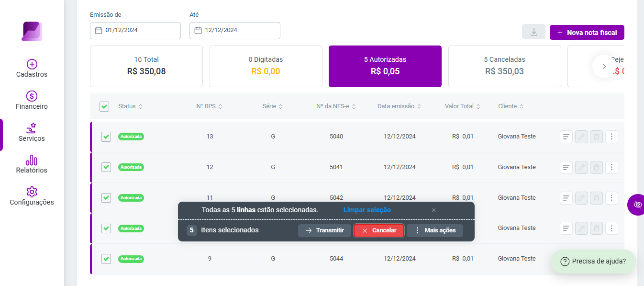Sort by N° RPS column
The width and height of the screenshot is (644, 286).
209,106
